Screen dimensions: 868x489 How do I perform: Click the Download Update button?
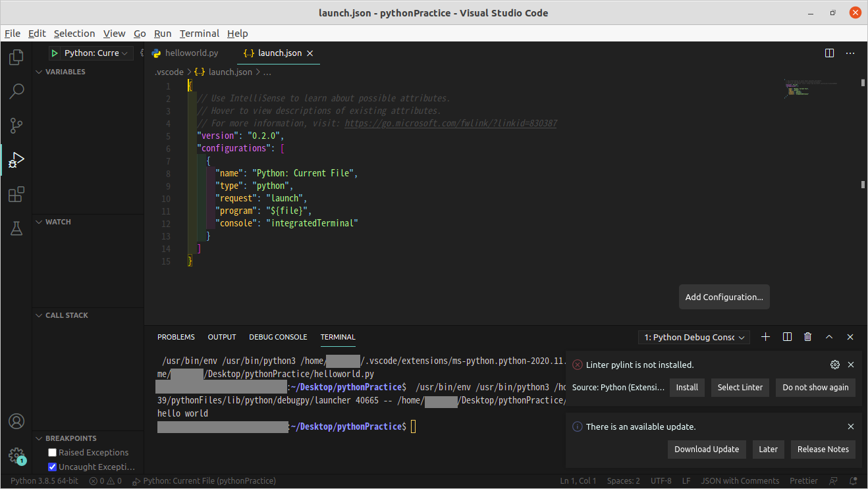tap(707, 450)
